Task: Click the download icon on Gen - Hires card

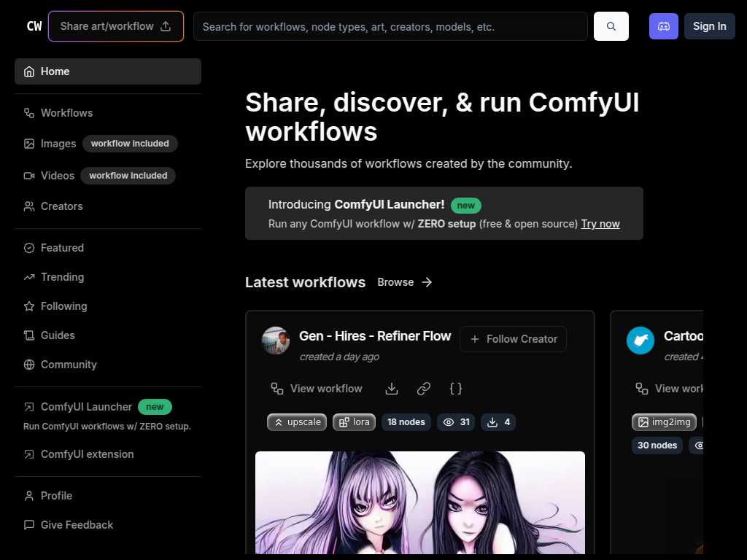Action: (x=392, y=389)
